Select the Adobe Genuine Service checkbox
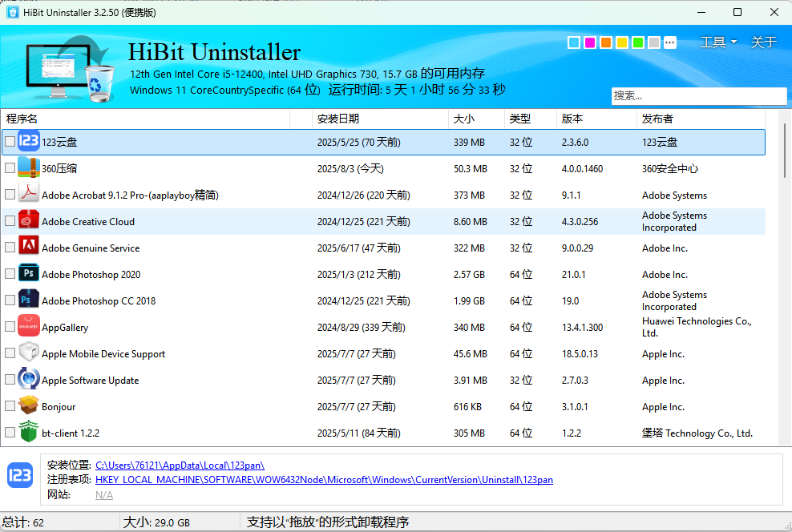The image size is (792, 532). (x=10, y=248)
